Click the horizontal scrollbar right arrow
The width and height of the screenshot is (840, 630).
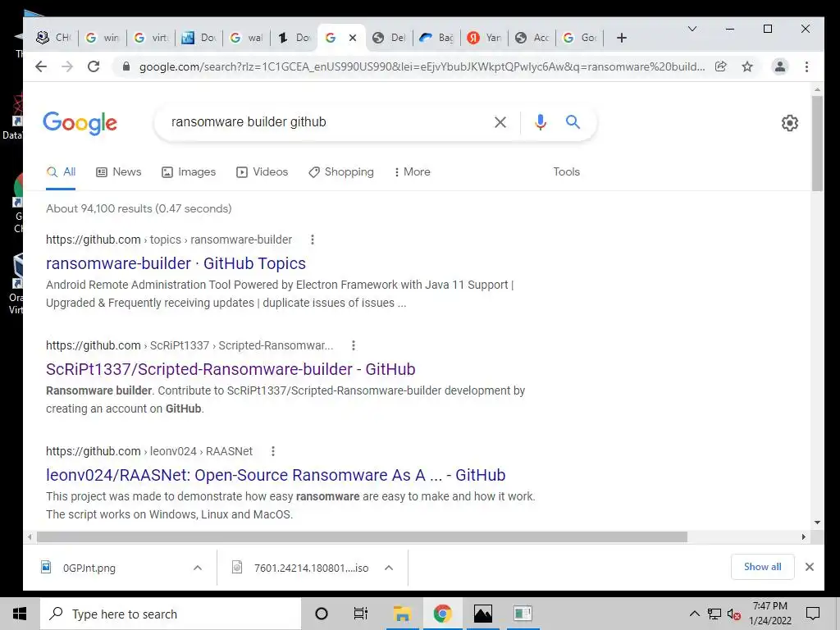pyautogui.click(x=803, y=536)
